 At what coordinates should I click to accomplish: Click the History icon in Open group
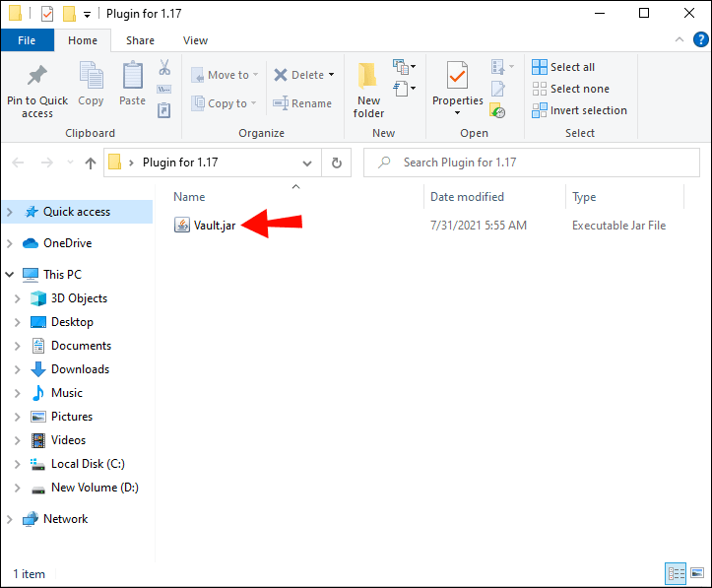(x=497, y=110)
